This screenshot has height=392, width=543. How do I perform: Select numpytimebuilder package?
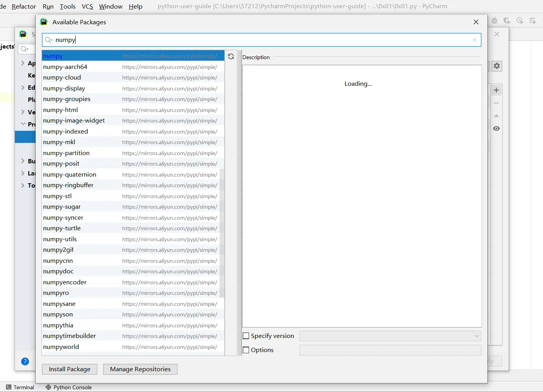[x=133, y=336]
